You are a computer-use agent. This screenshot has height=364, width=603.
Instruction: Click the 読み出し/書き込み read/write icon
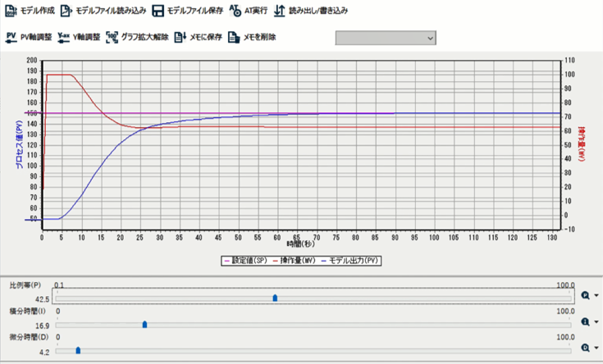click(280, 11)
